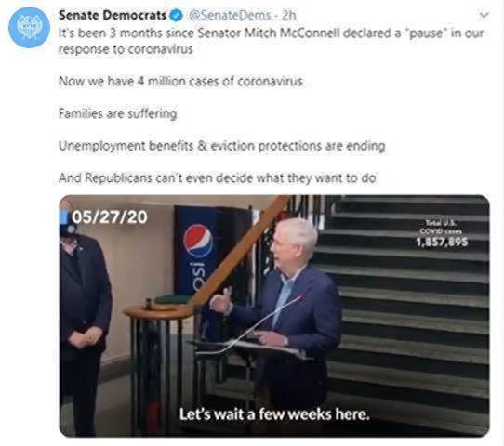Expand the tweet options chevron menu
504x446 pixels.
[484, 15]
